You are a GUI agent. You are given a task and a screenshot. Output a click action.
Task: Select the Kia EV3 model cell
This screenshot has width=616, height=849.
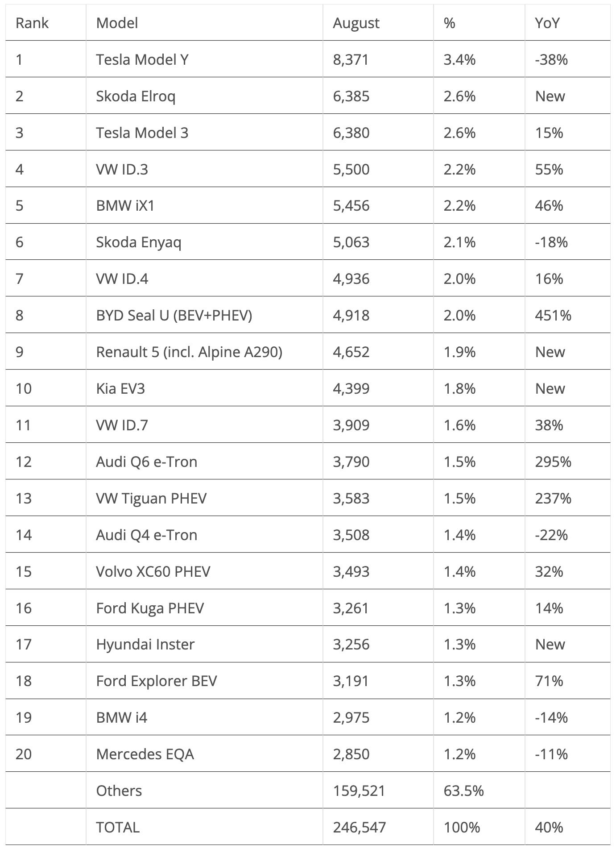tap(120, 389)
